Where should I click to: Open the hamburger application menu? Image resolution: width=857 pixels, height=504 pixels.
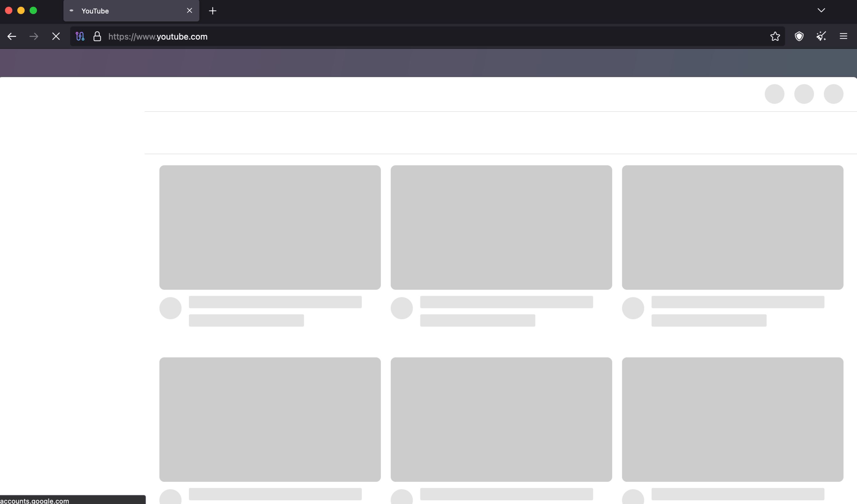(x=843, y=36)
